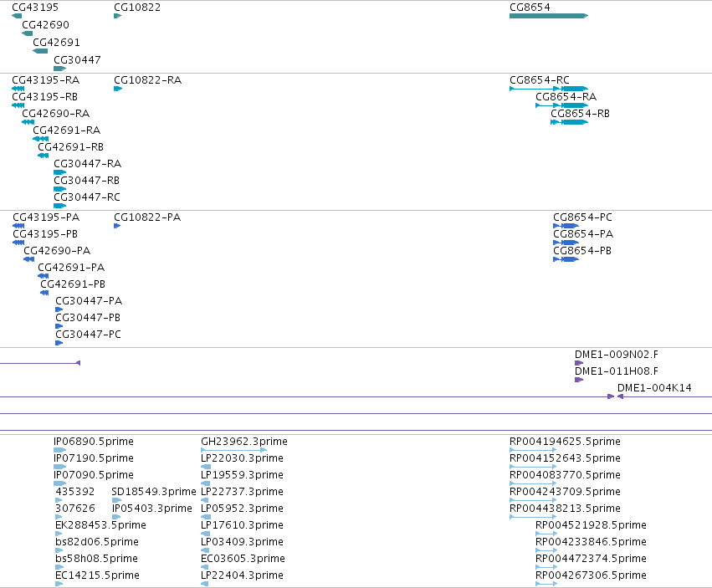Select EST LP22404.3prime
Screen dimensions: 712x588
click(x=242, y=575)
